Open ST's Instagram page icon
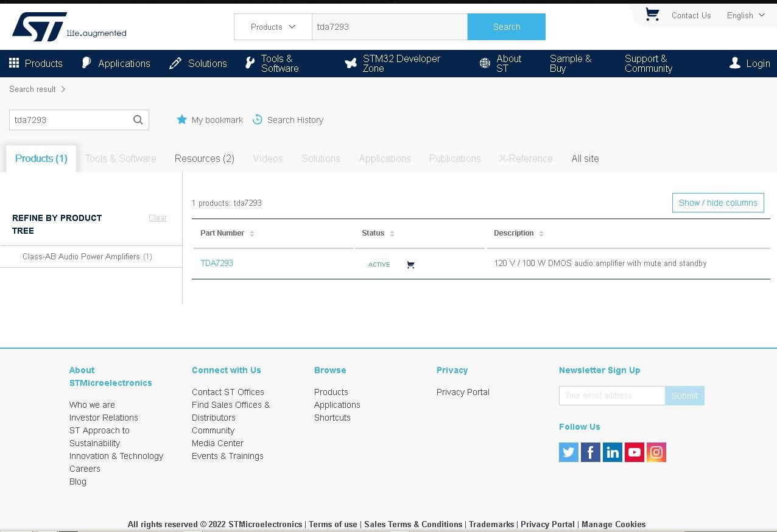This screenshot has height=532, width=777. coord(656,452)
